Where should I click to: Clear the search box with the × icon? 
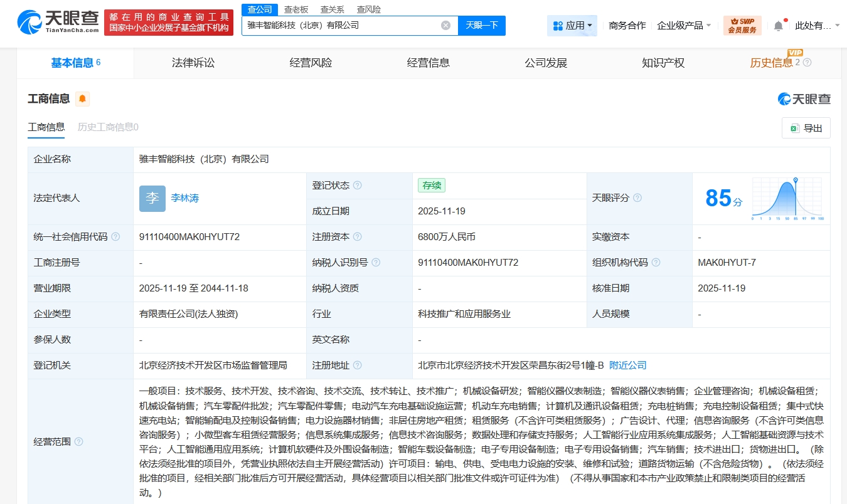[445, 25]
